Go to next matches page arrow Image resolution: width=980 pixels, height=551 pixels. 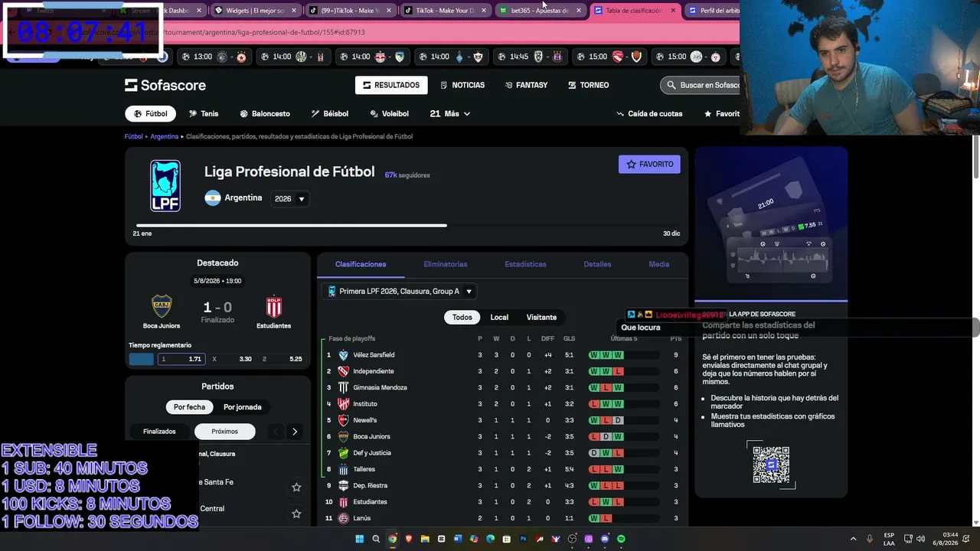(x=295, y=432)
